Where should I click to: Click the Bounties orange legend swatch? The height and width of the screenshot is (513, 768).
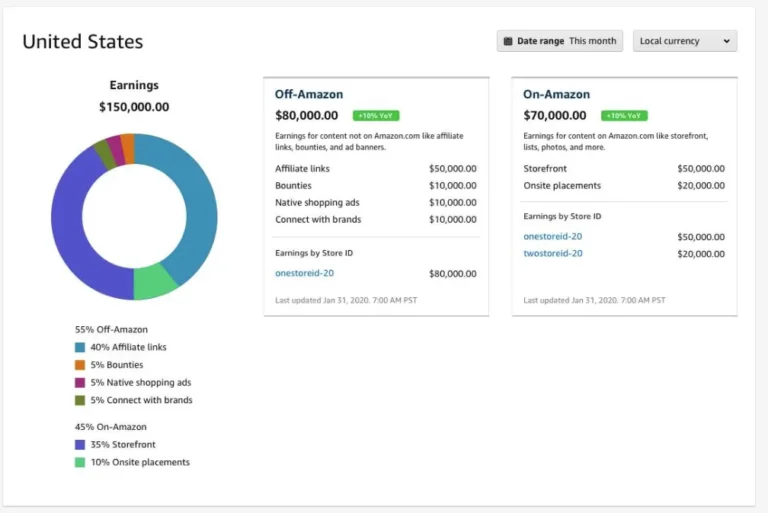(x=80, y=365)
